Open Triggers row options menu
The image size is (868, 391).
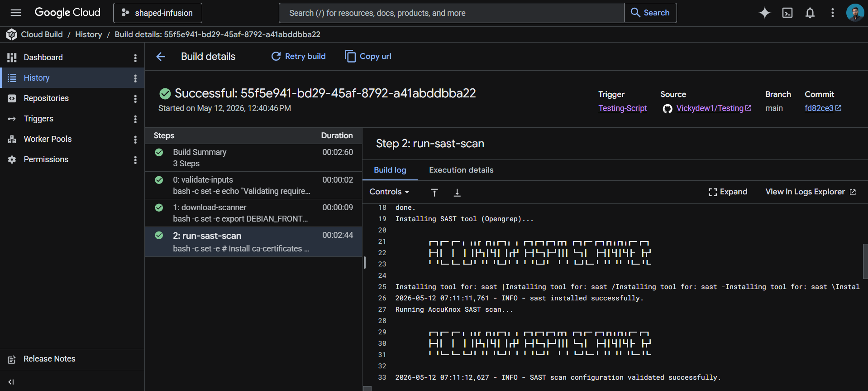coord(135,119)
